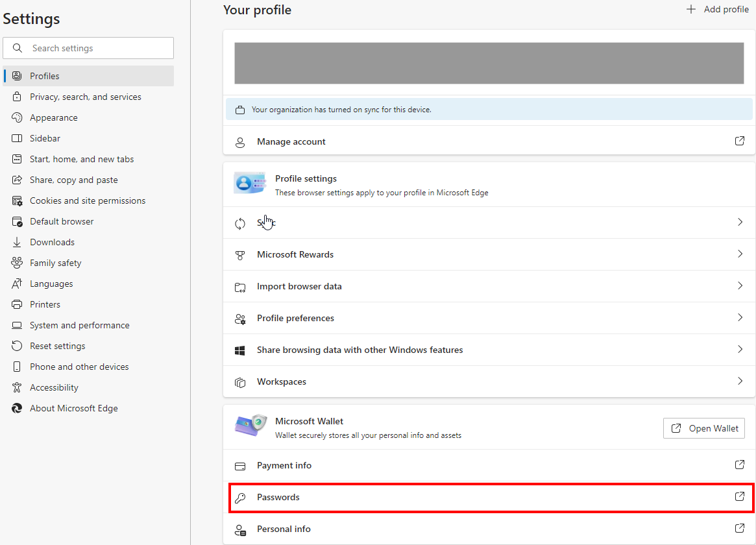Click the Start, home, and new tabs icon
The image size is (756, 545).
pyautogui.click(x=17, y=159)
